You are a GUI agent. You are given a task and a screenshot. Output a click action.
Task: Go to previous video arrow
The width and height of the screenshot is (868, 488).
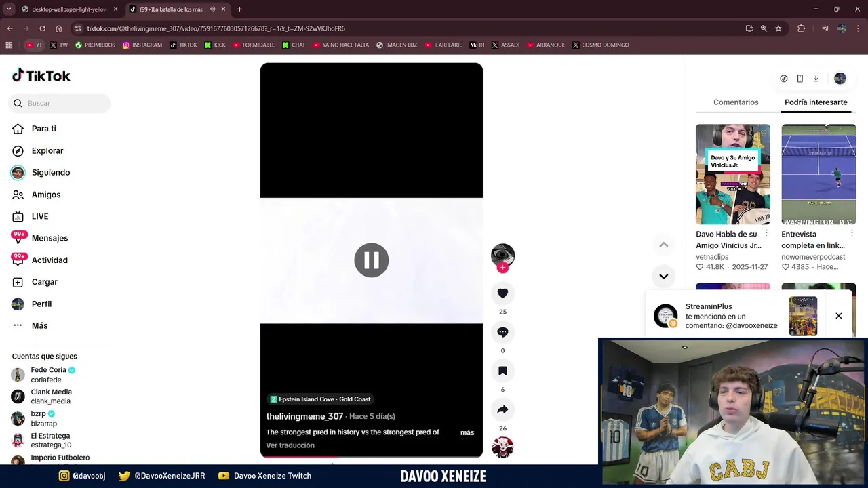[664, 245]
